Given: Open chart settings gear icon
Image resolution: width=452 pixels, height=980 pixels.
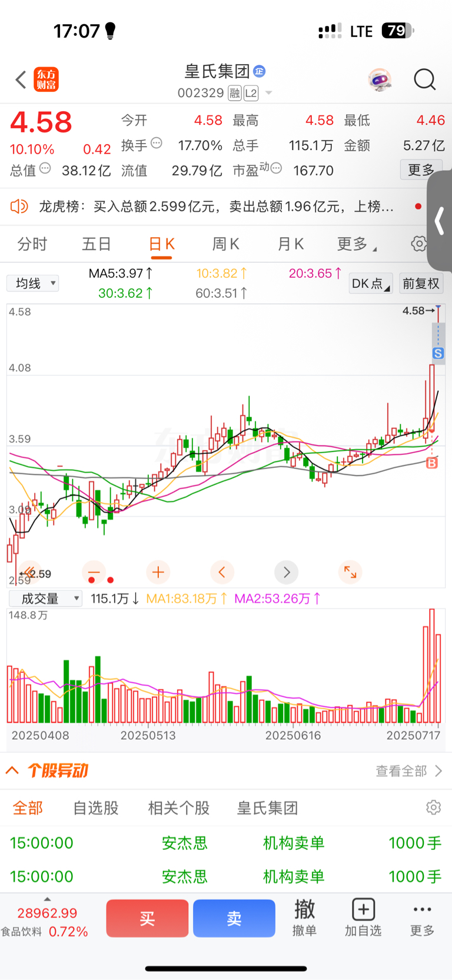Looking at the screenshot, I should click(x=418, y=244).
